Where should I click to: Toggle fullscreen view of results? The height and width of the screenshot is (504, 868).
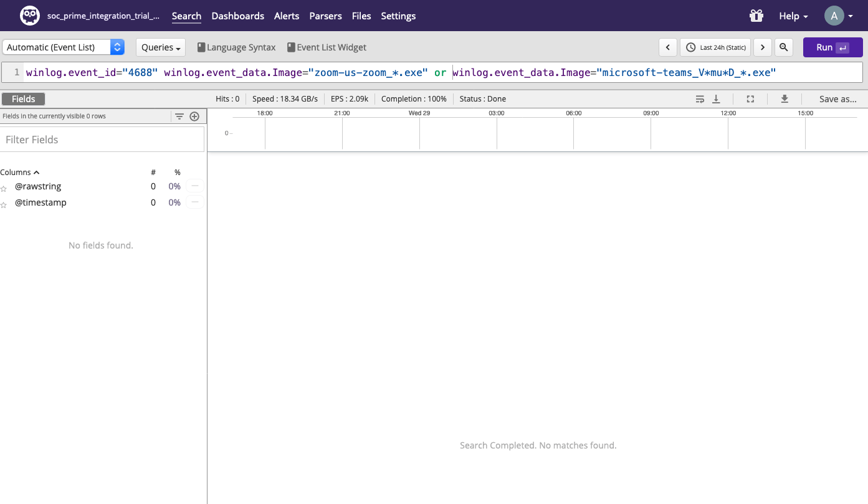point(750,99)
